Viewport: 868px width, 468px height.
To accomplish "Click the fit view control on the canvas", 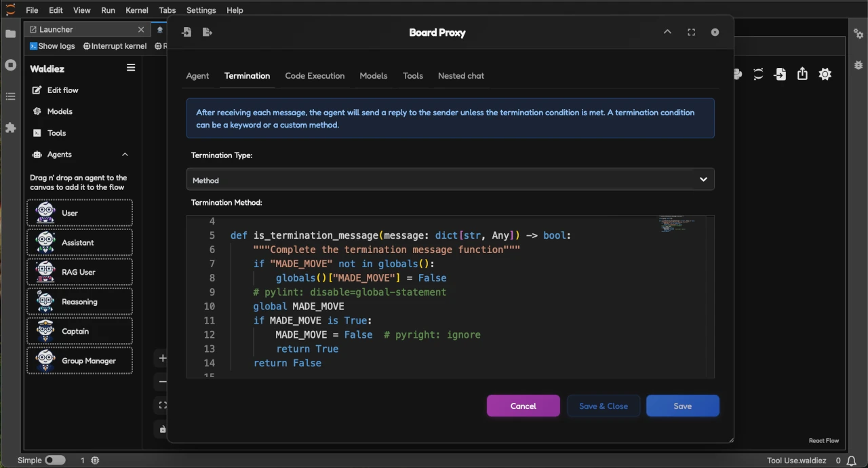I will coord(162,405).
